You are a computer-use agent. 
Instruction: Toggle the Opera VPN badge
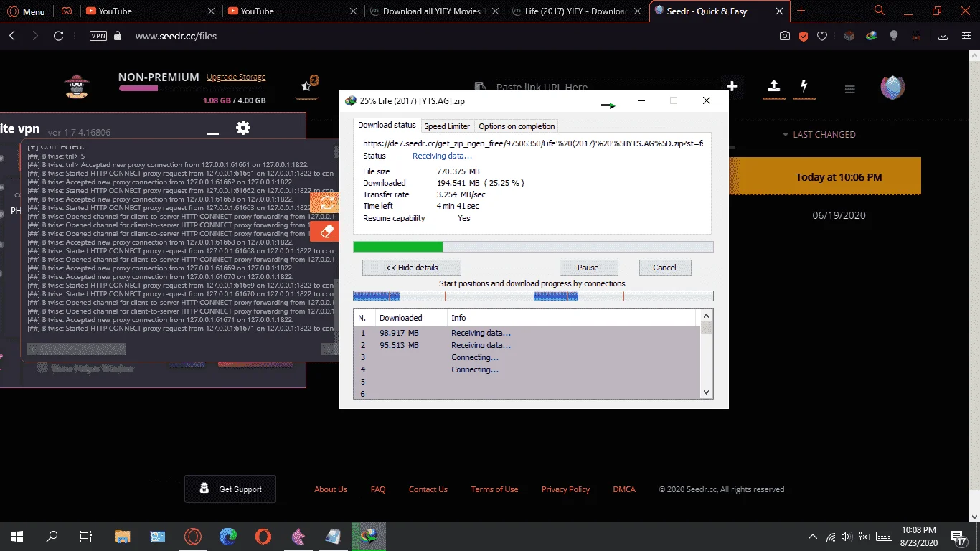coord(98,36)
